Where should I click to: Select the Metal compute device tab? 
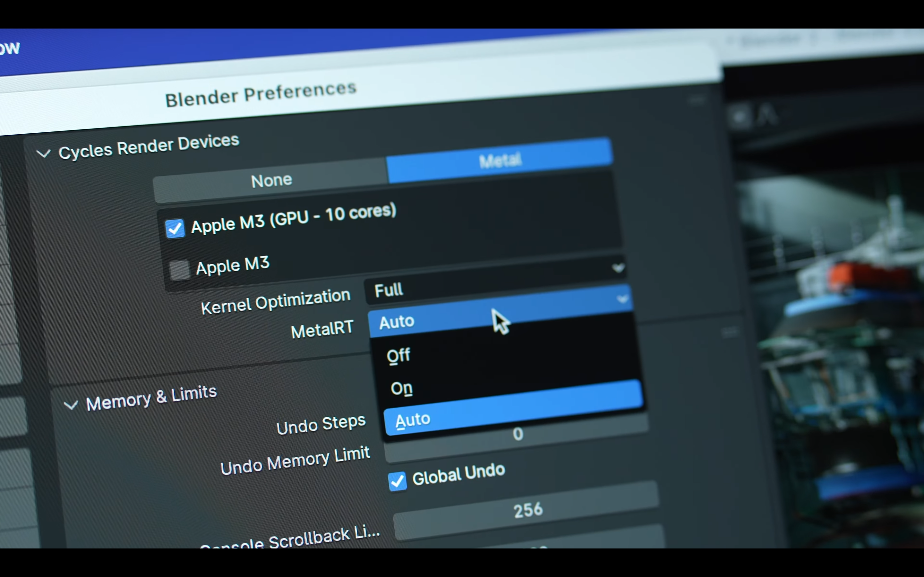pos(500,160)
